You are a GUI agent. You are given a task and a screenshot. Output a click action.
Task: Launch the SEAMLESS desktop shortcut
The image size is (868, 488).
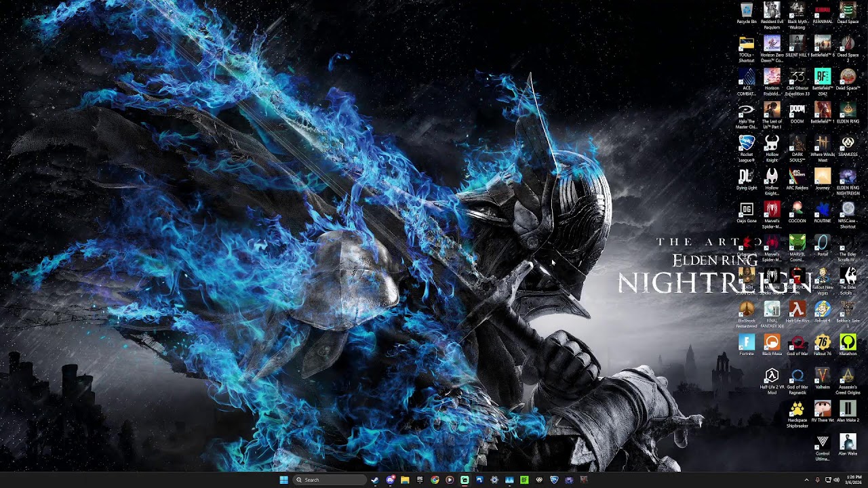[x=848, y=146]
